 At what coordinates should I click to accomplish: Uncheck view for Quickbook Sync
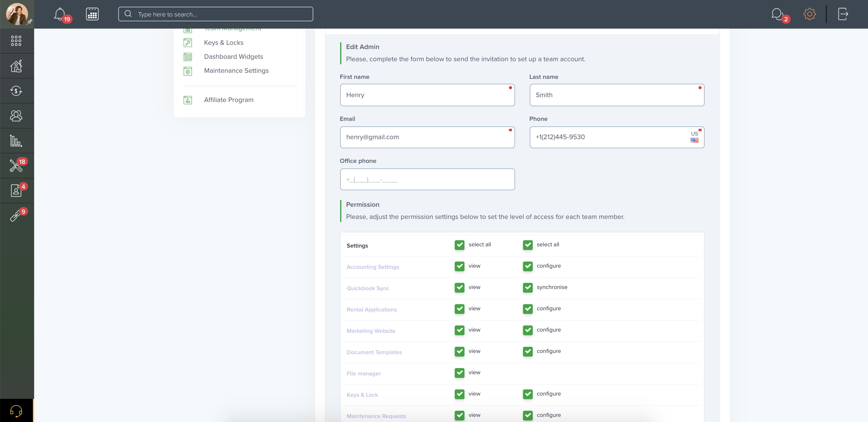click(459, 287)
